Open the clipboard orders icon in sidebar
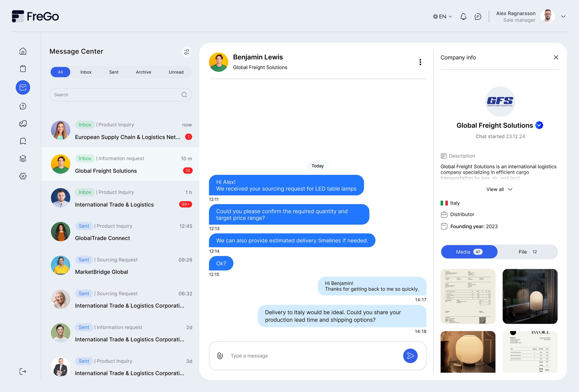This screenshot has height=392, width=579. (23, 69)
